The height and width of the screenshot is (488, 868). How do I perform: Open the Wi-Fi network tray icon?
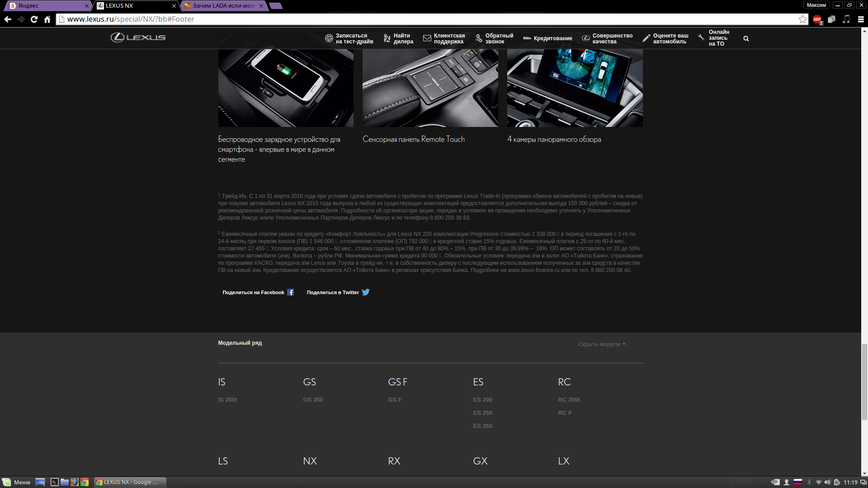(x=818, y=482)
